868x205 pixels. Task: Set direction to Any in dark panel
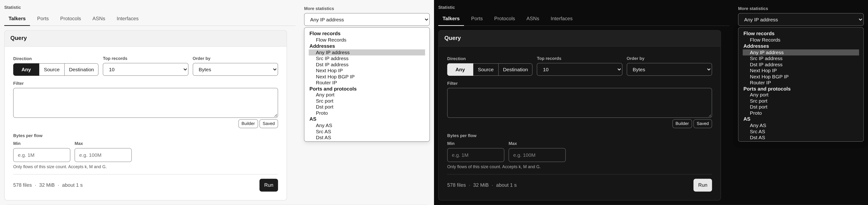[460, 70]
